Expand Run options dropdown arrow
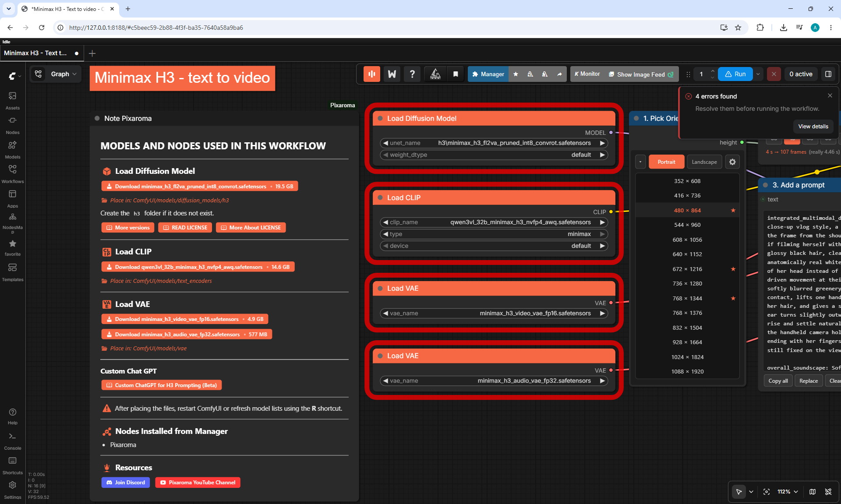This screenshot has height=504, width=841. 758,74
